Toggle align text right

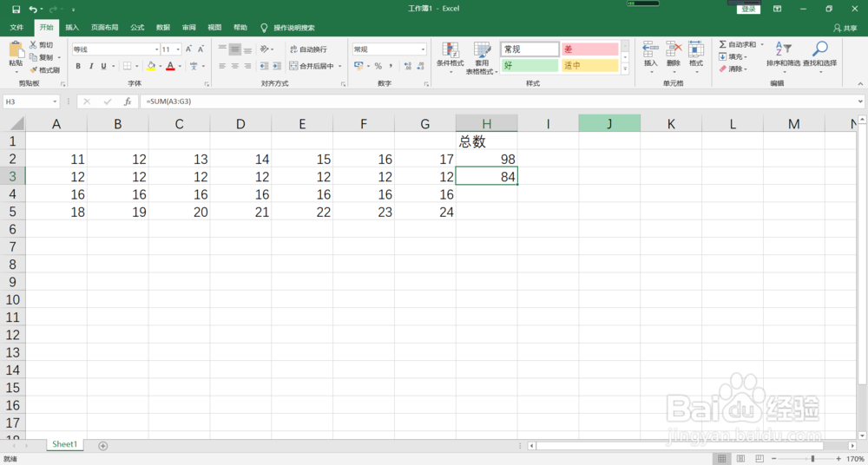pos(248,66)
